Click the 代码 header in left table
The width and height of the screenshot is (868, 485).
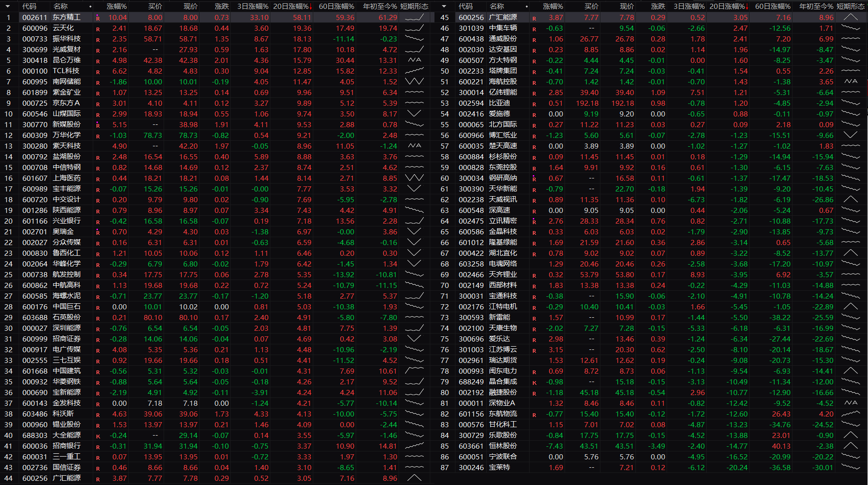point(29,7)
